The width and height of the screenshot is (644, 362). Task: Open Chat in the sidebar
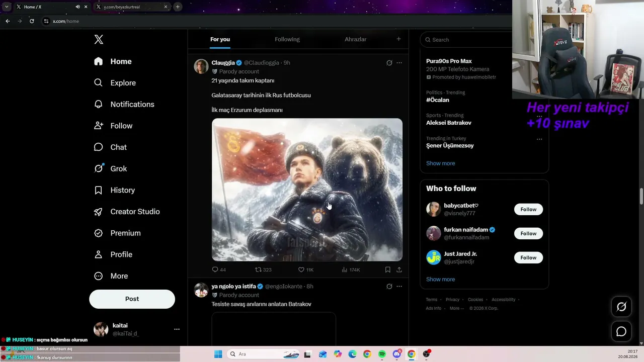[x=110, y=147]
